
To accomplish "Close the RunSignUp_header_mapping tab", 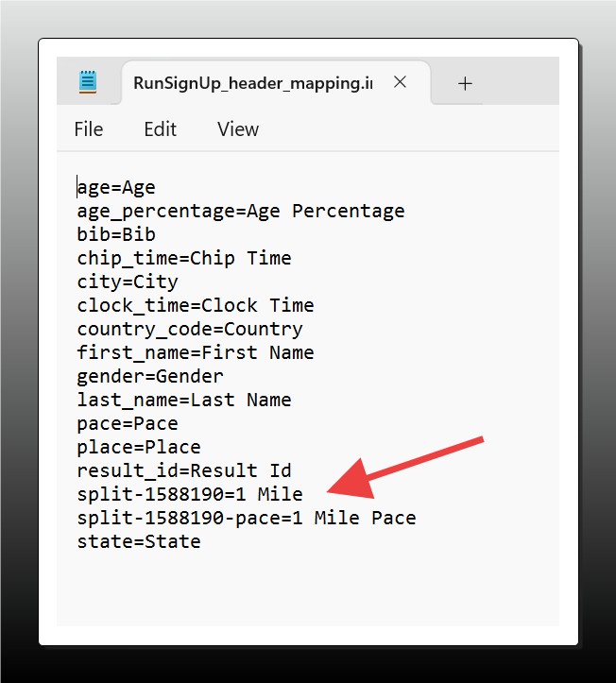I will coord(400,82).
